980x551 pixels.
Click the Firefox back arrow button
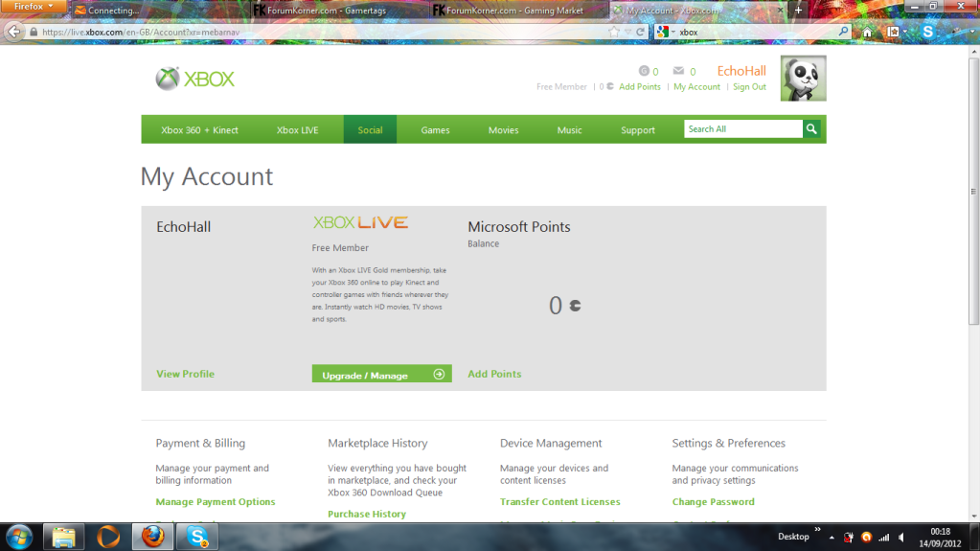[14, 32]
